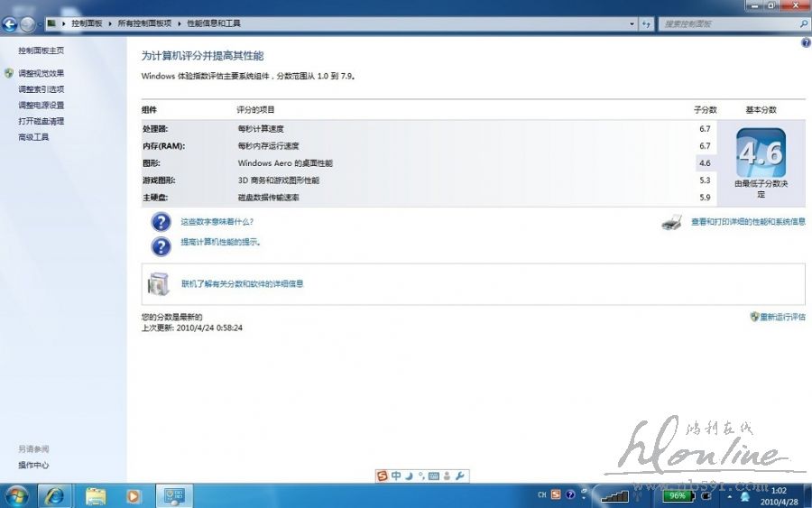Open 调整视觉效果 in the left sidebar
812x508 pixels.
click(41, 73)
